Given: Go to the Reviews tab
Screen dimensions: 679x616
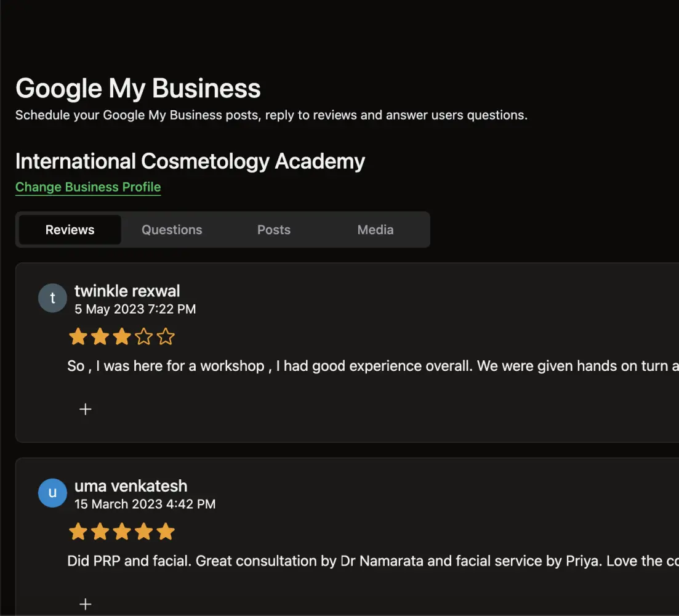Looking at the screenshot, I should [70, 230].
